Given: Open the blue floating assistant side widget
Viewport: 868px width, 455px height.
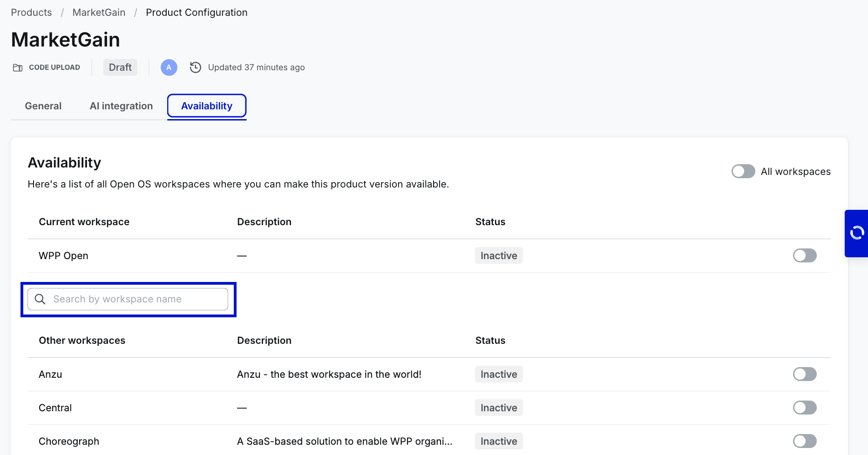Looking at the screenshot, I should coord(856,233).
